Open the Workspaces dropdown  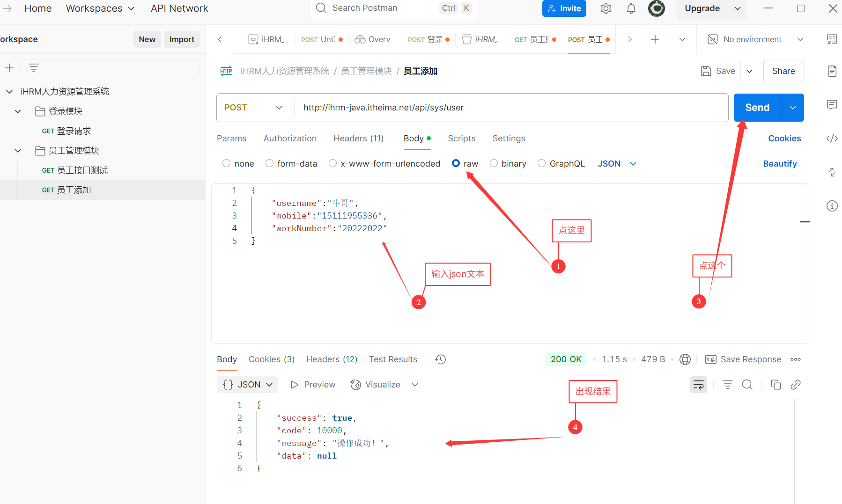pyautogui.click(x=100, y=8)
